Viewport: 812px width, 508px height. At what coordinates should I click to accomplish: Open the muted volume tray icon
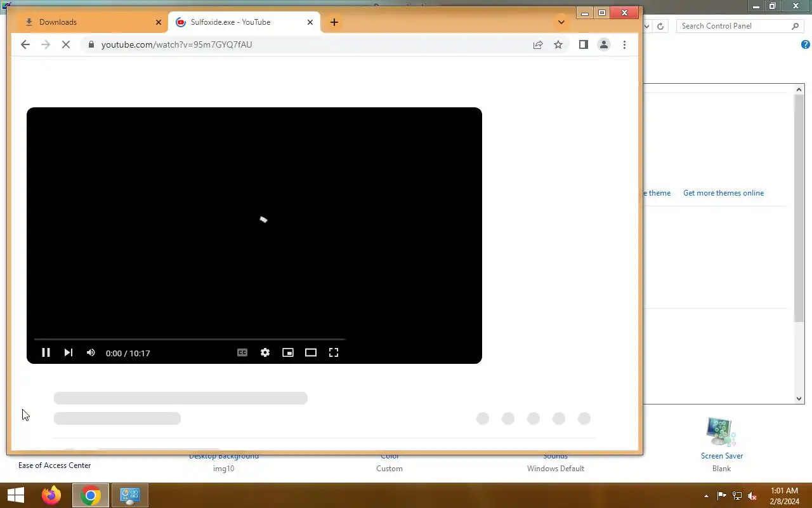pos(752,496)
